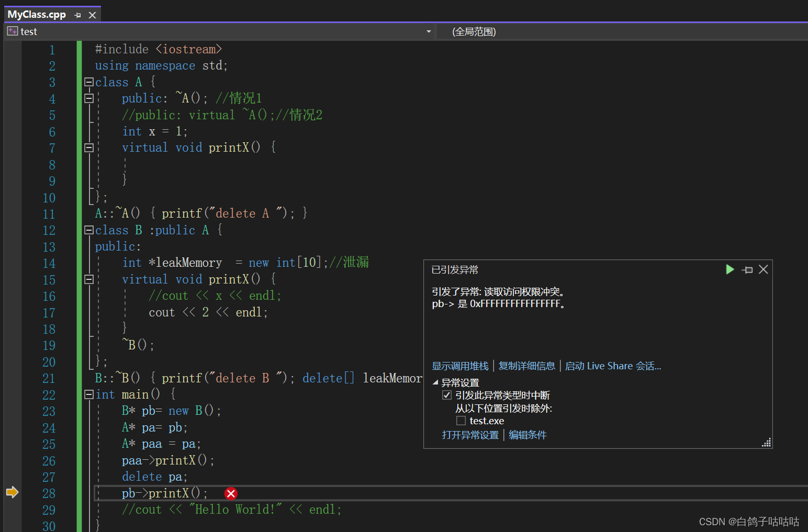Click the exception message text in popup
This screenshot has width=808, height=532.
[x=499, y=298]
